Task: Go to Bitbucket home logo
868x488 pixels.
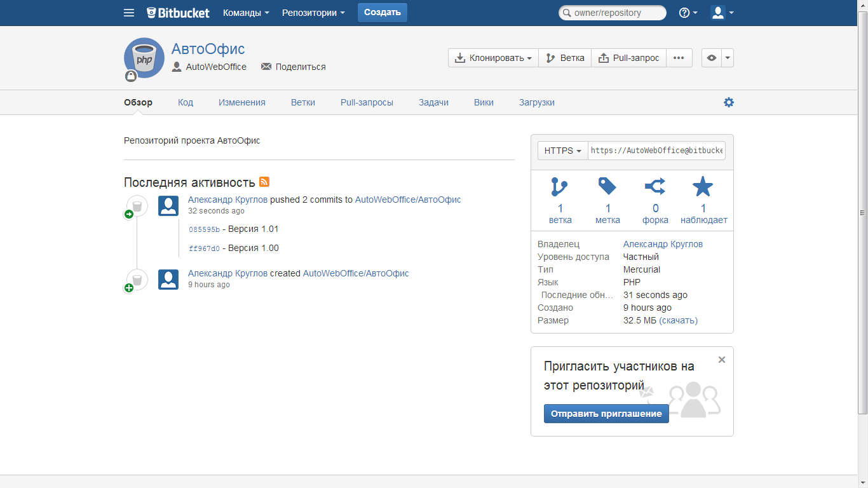Action: coord(179,13)
